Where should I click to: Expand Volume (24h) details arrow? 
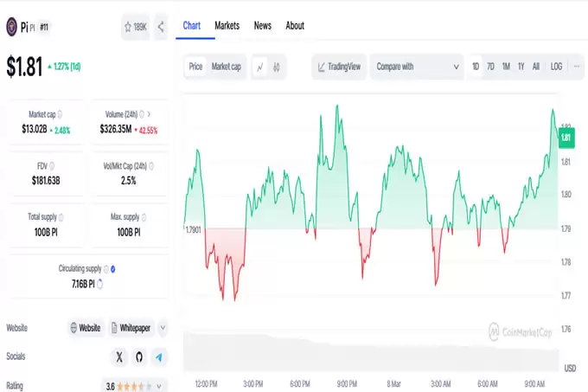(149, 113)
